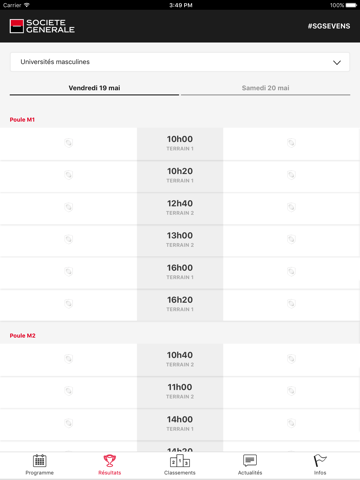The image size is (360, 480).
Task: Select the 16h20 Terrain 1 match row
Action: click(180, 304)
